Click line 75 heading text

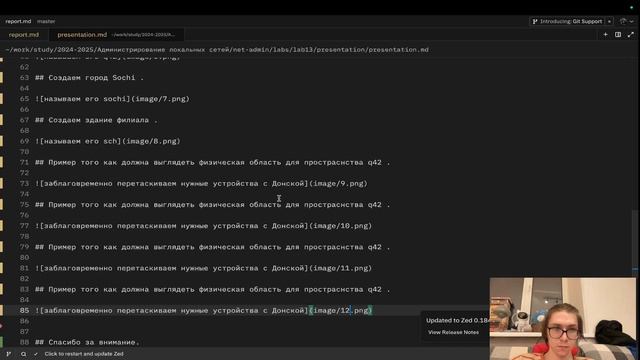[x=212, y=205]
